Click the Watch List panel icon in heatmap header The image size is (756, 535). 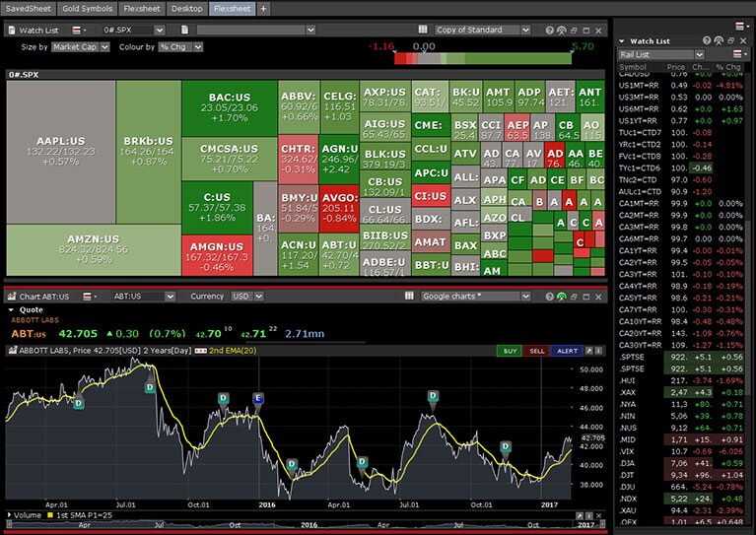11,31
